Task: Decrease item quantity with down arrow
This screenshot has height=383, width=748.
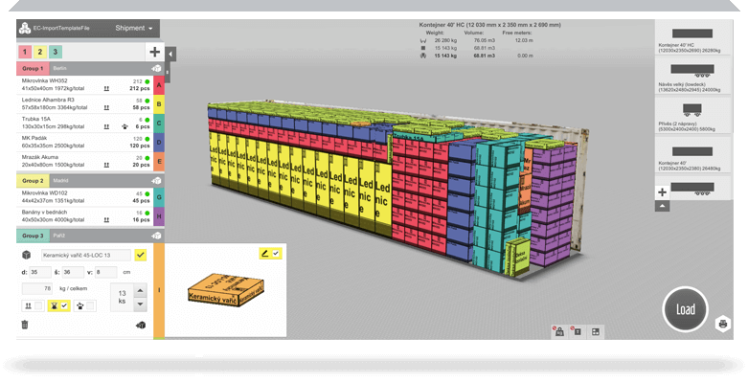Action: coord(140,304)
